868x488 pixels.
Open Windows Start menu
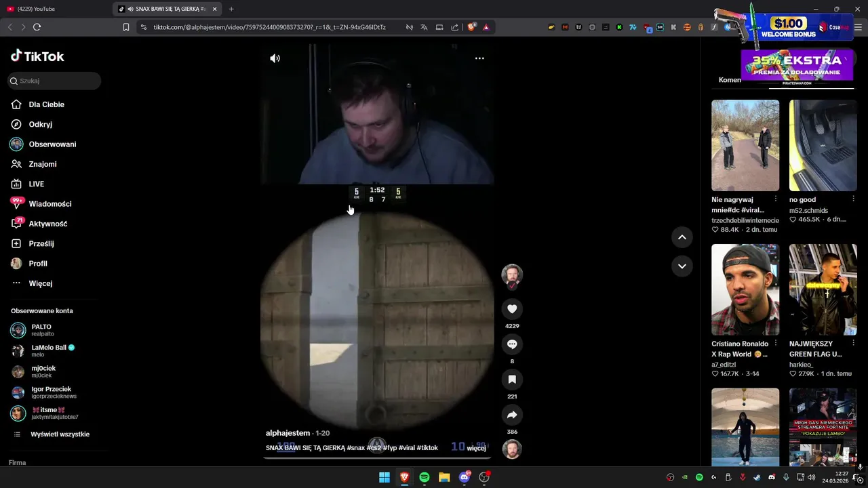point(384,477)
